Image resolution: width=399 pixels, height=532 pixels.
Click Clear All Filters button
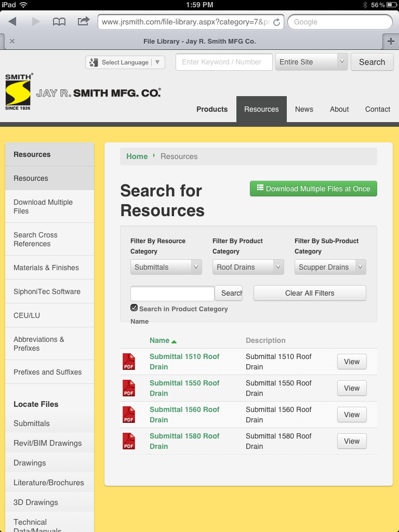tap(310, 293)
